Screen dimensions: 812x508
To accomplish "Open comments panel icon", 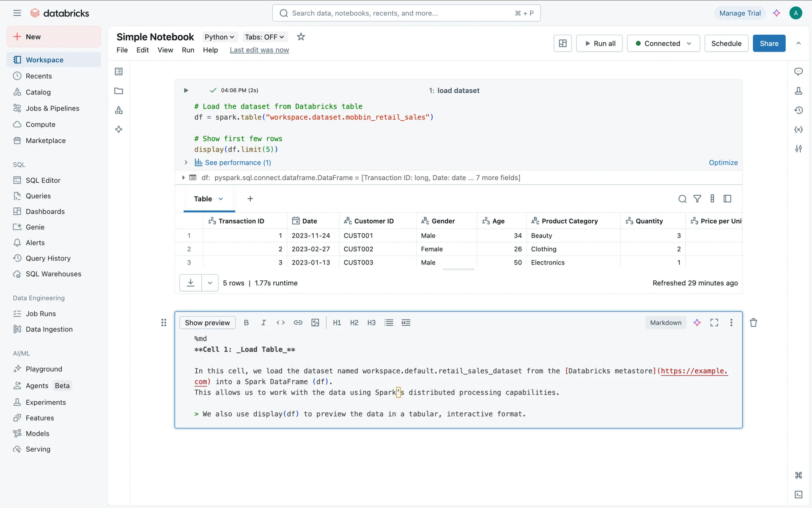I will pos(798,72).
